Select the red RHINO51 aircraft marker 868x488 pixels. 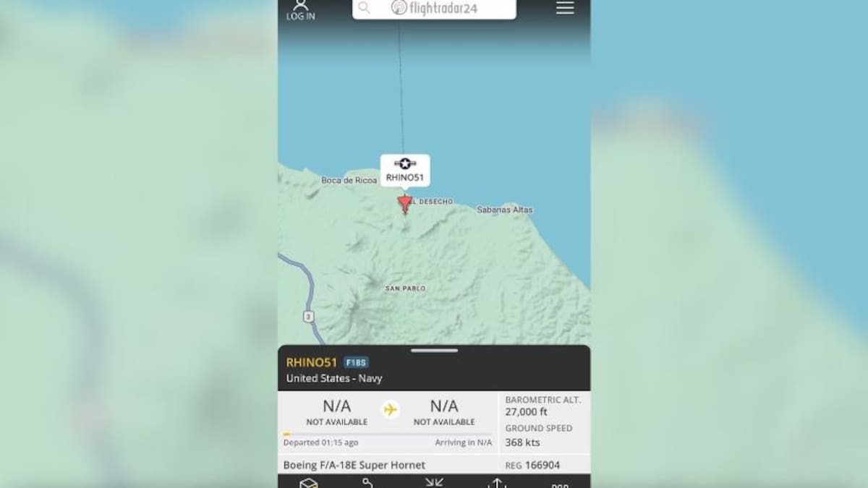pos(404,205)
